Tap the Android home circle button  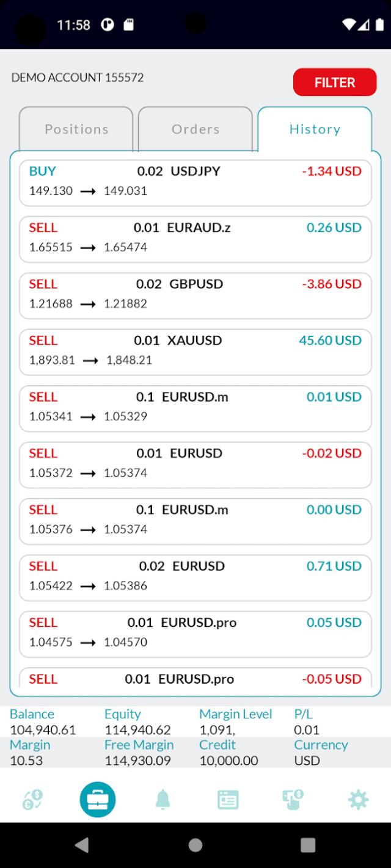tap(195, 845)
